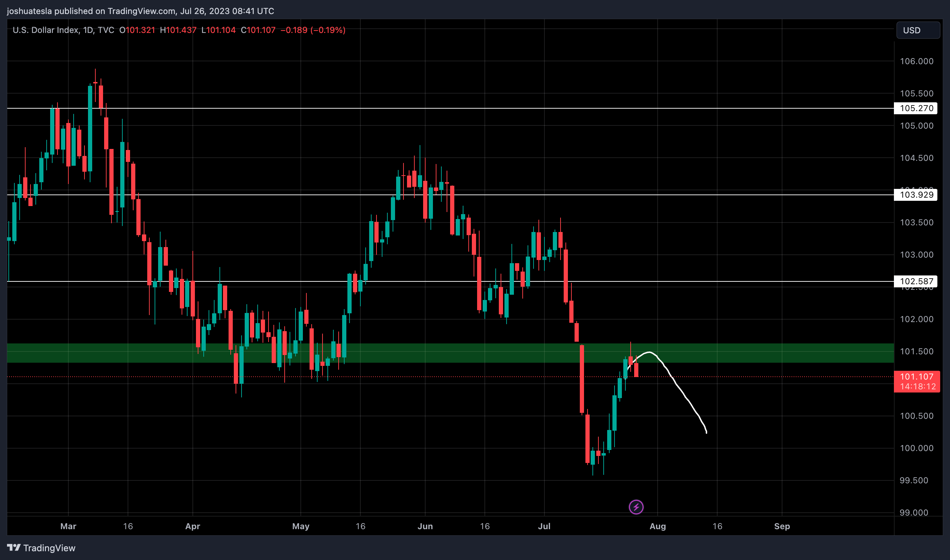
Task: Click the −0.189 (−0.19%) change value
Action: coord(313,30)
